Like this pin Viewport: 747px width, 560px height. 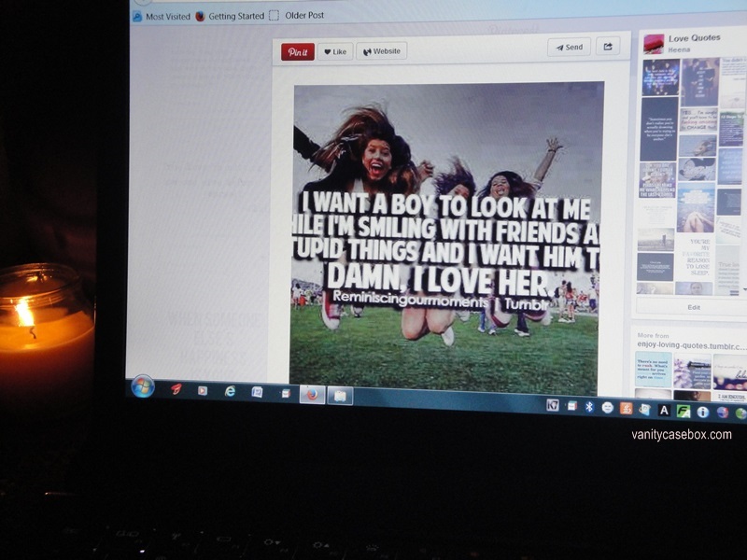[335, 51]
